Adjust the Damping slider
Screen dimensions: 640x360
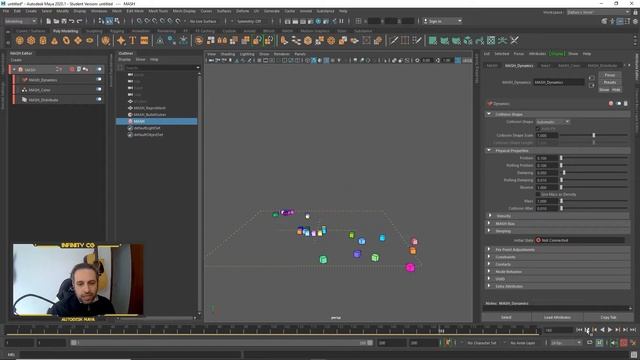[564, 173]
